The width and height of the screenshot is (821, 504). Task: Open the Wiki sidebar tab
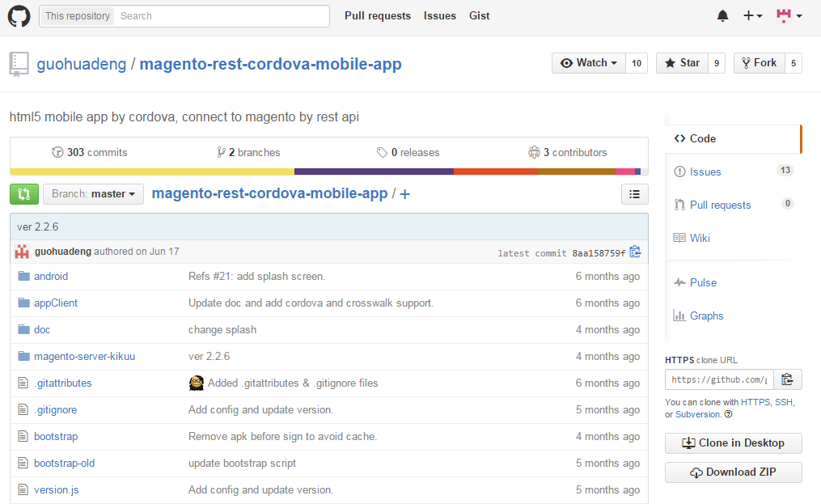[733, 238]
